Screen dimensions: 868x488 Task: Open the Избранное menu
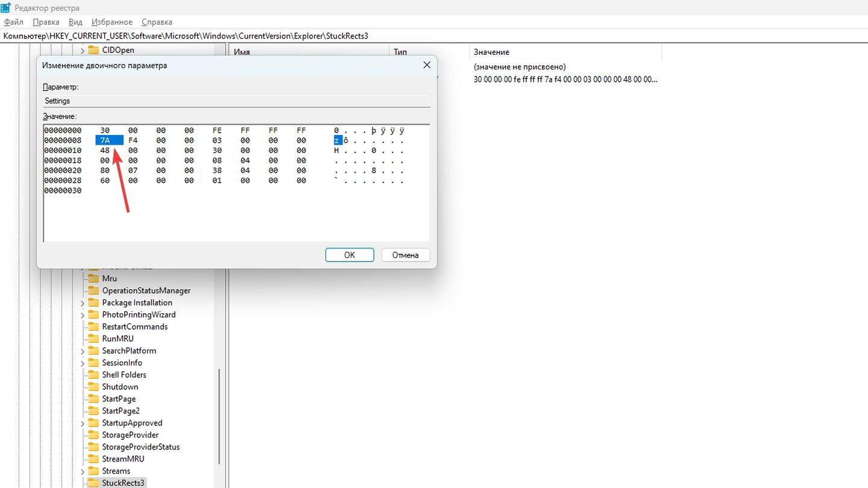coord(112,22)
